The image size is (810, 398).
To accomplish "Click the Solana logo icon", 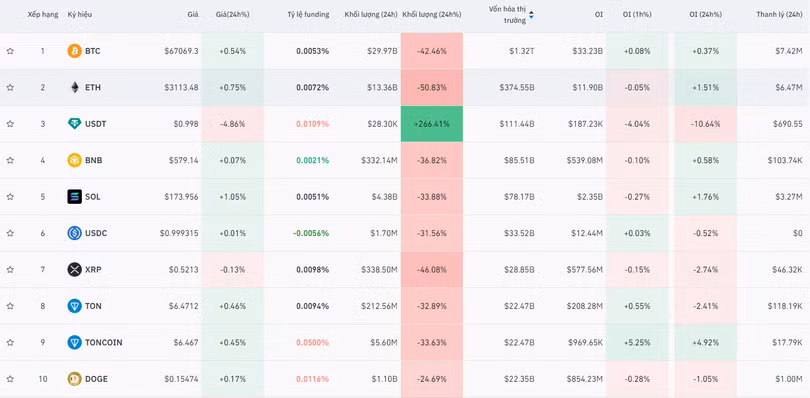I will pos(75,196).
